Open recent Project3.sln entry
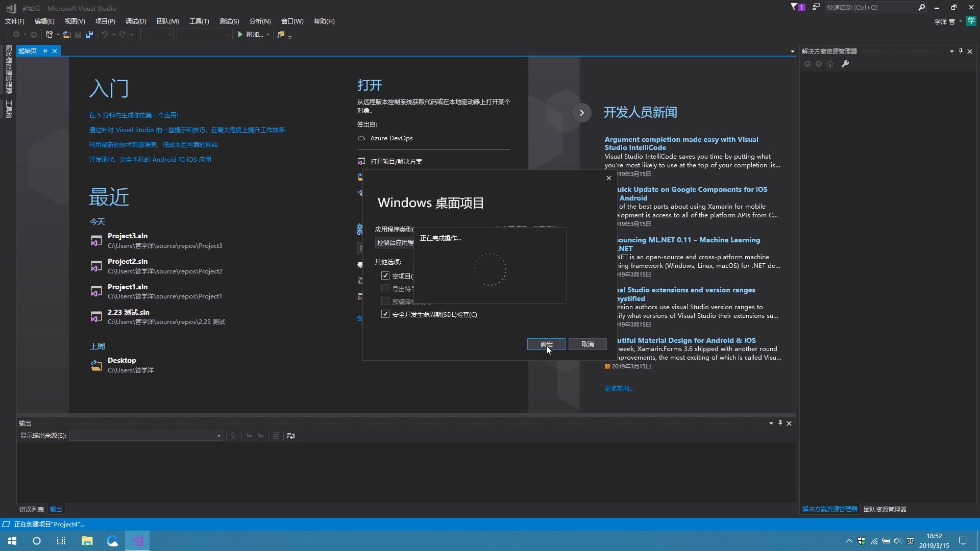This screenshot has width=980, height=551. [128, 236]
